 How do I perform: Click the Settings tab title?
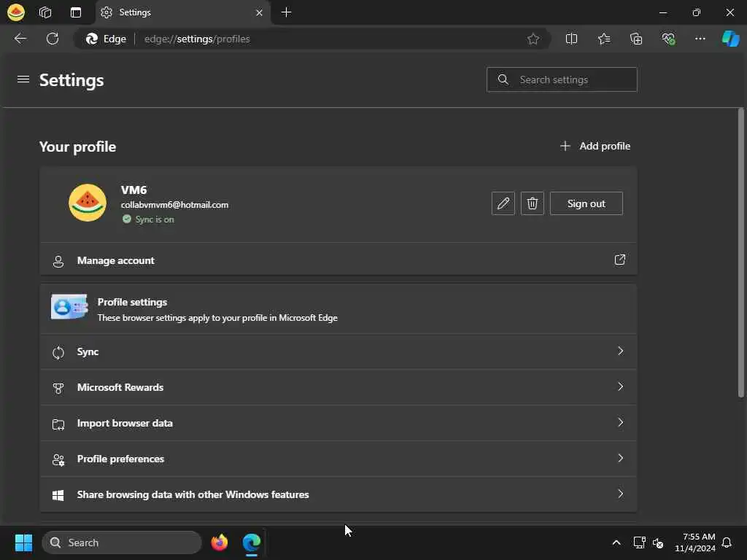[x=135, y=12]
